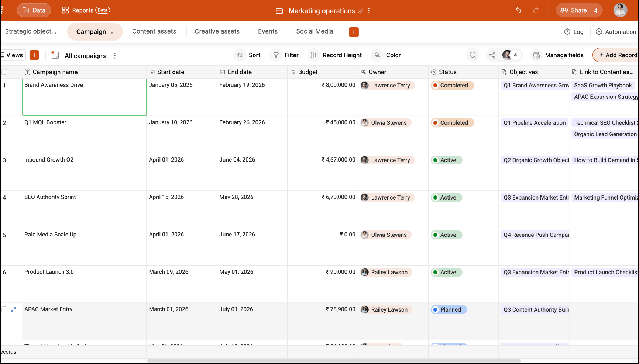Click the Record Height icon
The image size is (639, 364).
click(x=314, y=55)
